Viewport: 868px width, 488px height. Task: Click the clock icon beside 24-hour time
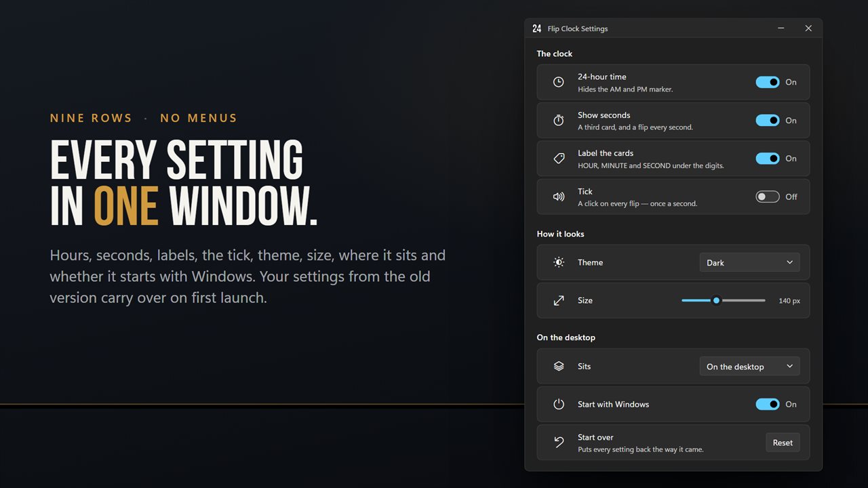(559, 82)
